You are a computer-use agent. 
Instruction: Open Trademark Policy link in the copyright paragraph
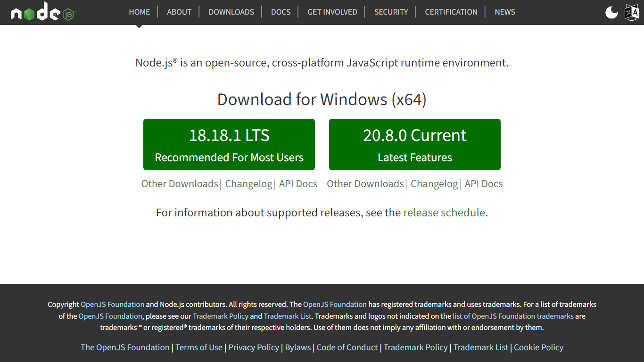point(221,316)
